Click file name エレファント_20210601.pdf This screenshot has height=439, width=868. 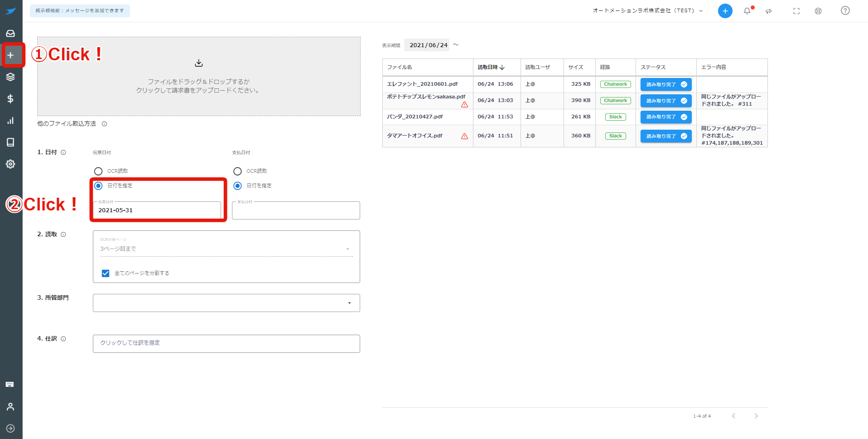pos(422,84)
